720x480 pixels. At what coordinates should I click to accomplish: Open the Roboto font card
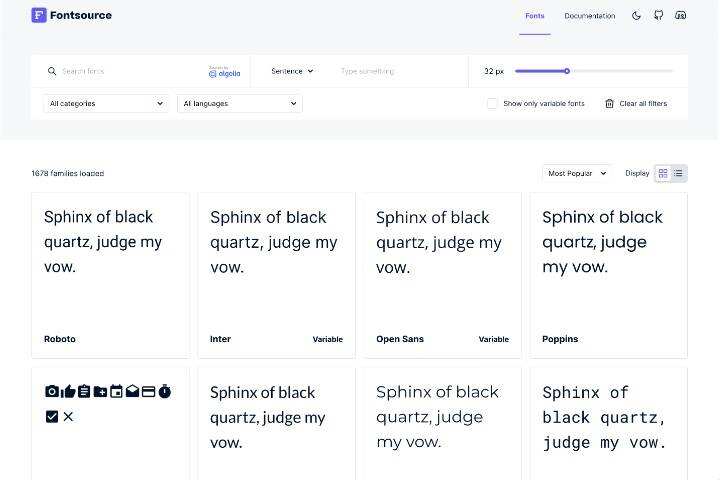click(110, 275)
